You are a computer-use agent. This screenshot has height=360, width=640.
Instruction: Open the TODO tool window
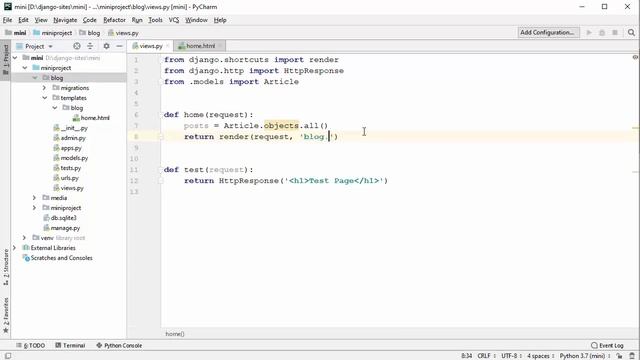point(31,345)
